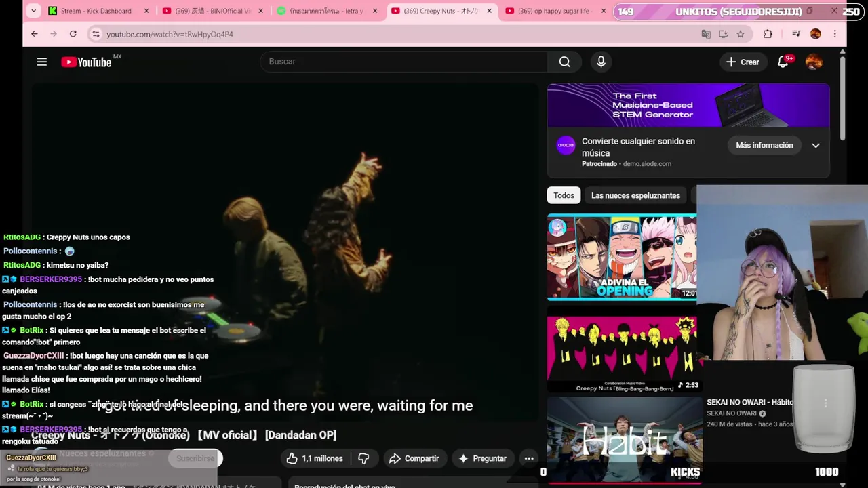Click the Compartir share button

(414, 458)
